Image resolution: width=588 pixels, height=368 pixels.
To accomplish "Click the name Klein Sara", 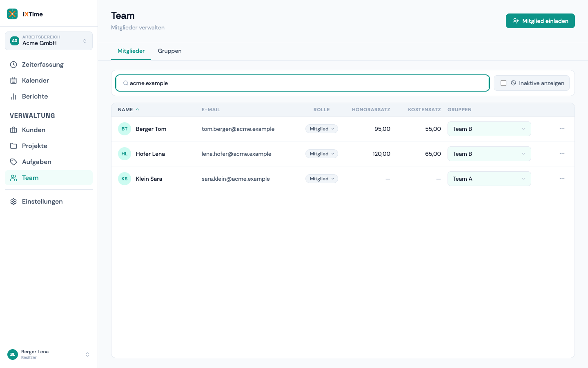I will pyautogui.click(x=149, y=179).
